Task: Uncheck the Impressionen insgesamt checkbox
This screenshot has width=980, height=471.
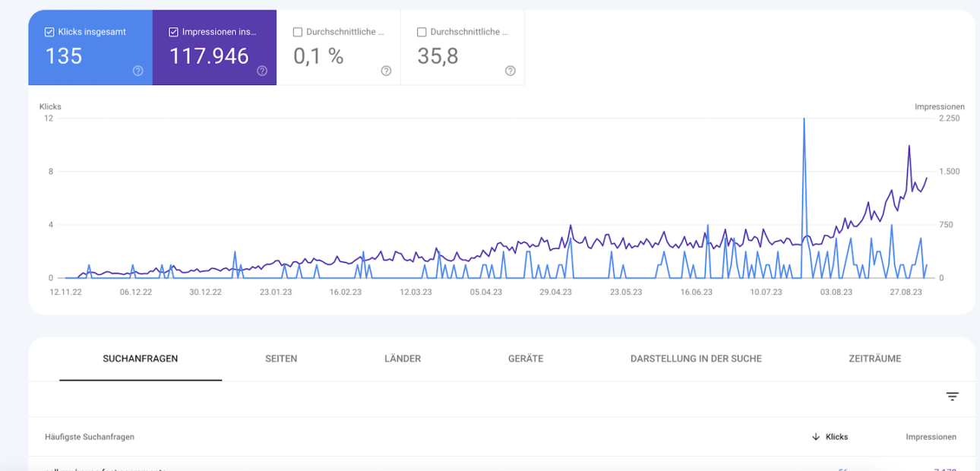Action: [173, 32]
